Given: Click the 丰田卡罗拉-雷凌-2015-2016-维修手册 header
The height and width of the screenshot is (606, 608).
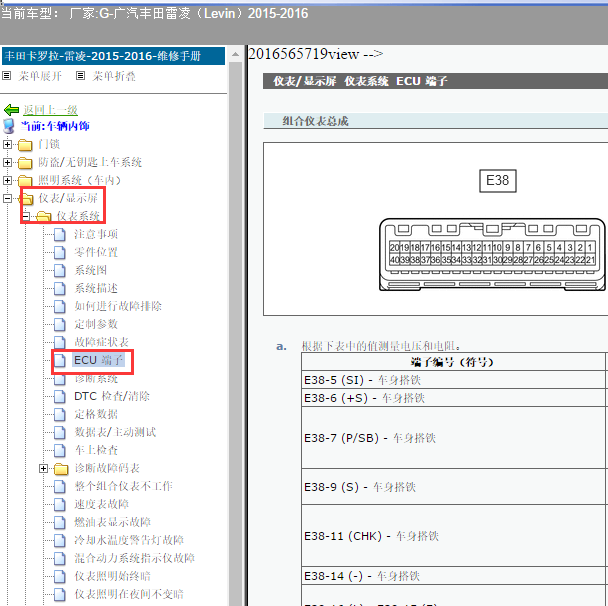Looking at the screenshot, I should (113, 56).
